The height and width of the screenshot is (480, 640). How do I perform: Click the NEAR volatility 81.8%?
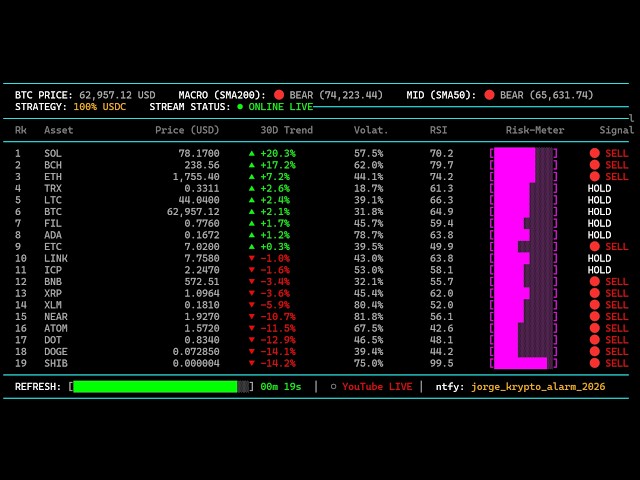click(x=368, y=317)
